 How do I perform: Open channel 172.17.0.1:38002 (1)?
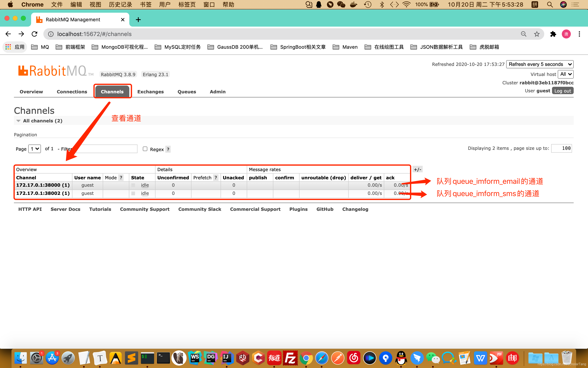tap(43, 193)
